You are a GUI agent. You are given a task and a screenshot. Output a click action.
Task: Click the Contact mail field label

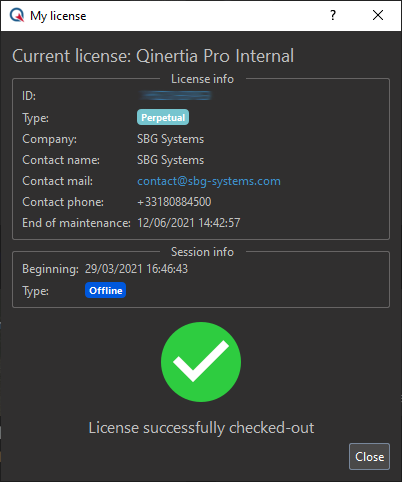[58, 181]
